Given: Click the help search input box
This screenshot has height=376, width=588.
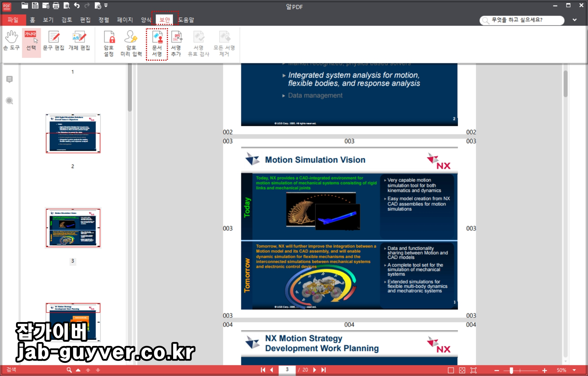Looking at the screenshot, I should pyautogui.click(x=522, y=20).
